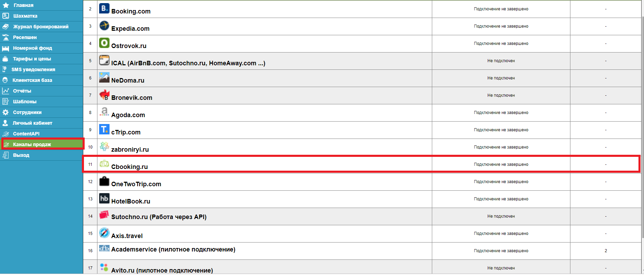Open Клиентская база menu item

(x=32, y=80)
